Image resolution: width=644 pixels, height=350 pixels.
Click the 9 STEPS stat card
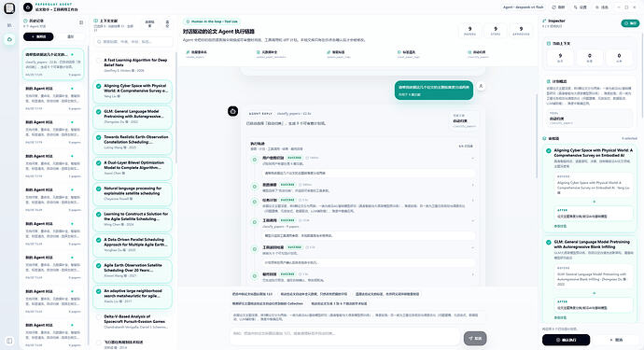click(x=496, y=31)
